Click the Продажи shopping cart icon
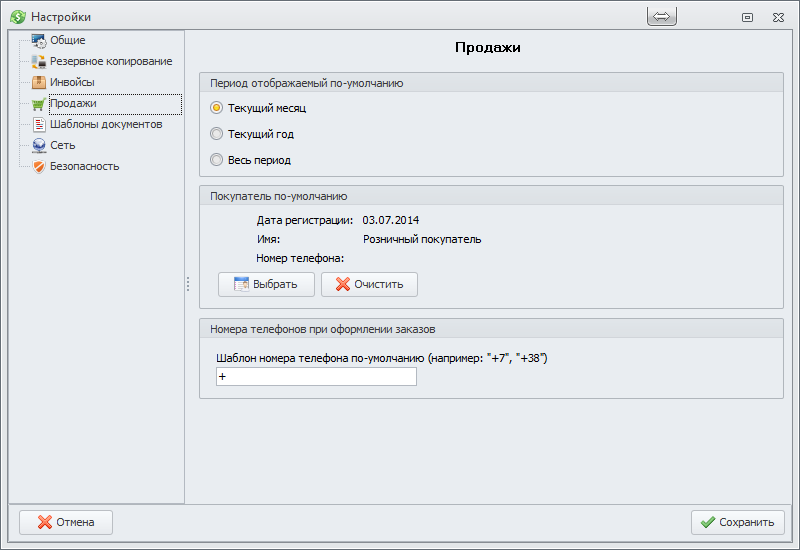 pos(39,104)
